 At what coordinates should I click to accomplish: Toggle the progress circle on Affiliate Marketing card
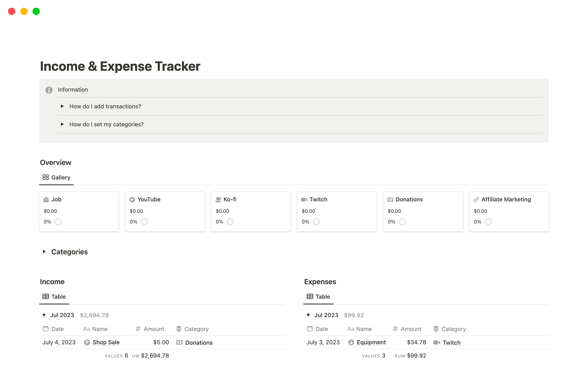point(488,221)
